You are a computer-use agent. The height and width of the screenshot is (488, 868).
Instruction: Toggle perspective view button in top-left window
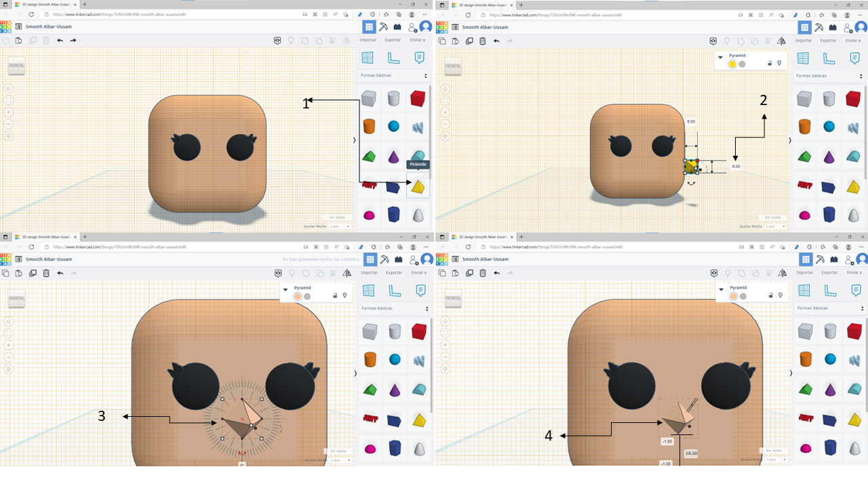pos(9,136)
